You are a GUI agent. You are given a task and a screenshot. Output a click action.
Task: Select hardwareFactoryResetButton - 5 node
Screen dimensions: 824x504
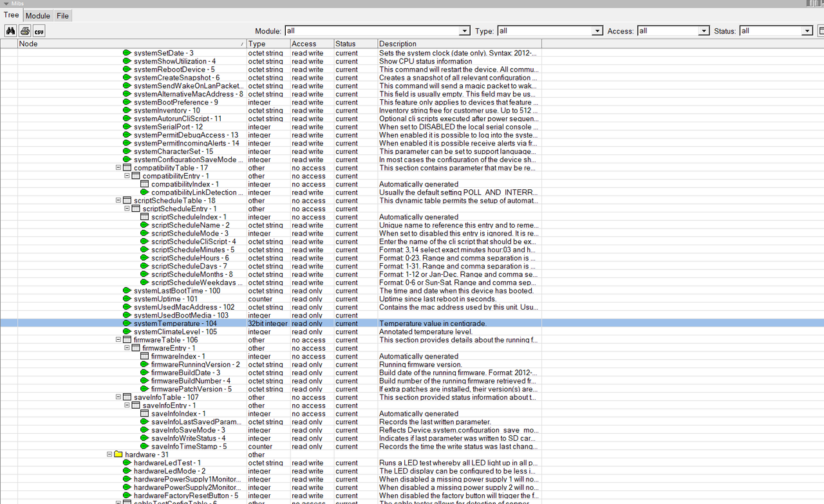(x=186, y=496)
